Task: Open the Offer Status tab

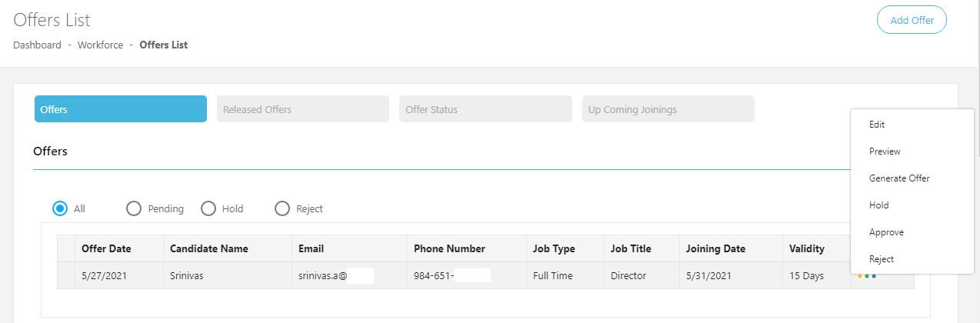Action: coord(485,109)
